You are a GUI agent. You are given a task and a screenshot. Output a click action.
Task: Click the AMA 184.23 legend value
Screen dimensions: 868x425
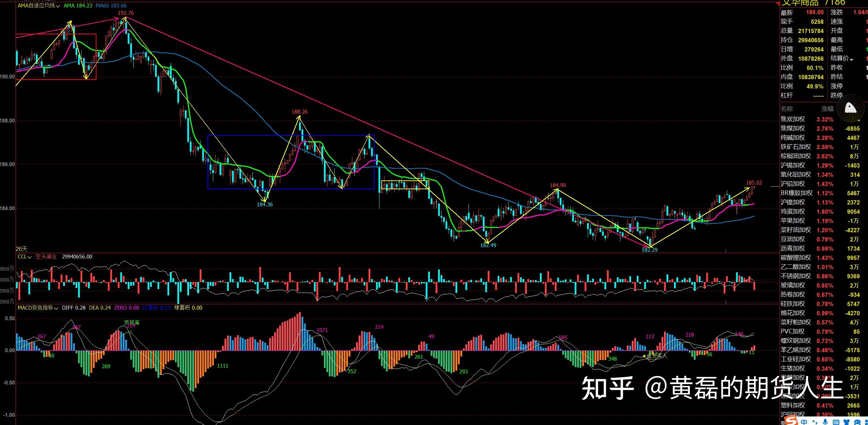click(78, 6)
